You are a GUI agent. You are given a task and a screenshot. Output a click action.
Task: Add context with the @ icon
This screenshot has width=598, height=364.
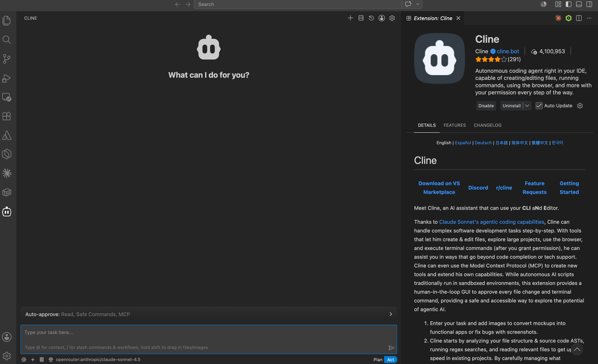pos(24,359)
